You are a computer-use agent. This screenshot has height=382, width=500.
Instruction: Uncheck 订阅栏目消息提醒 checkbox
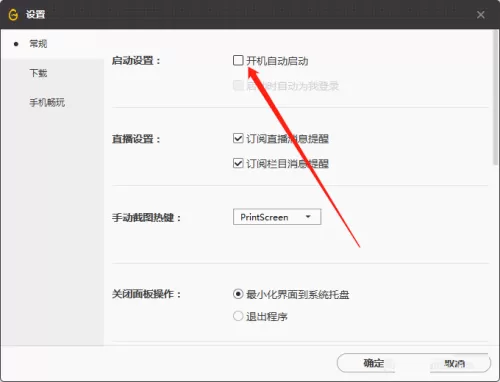tap(238, 163)
